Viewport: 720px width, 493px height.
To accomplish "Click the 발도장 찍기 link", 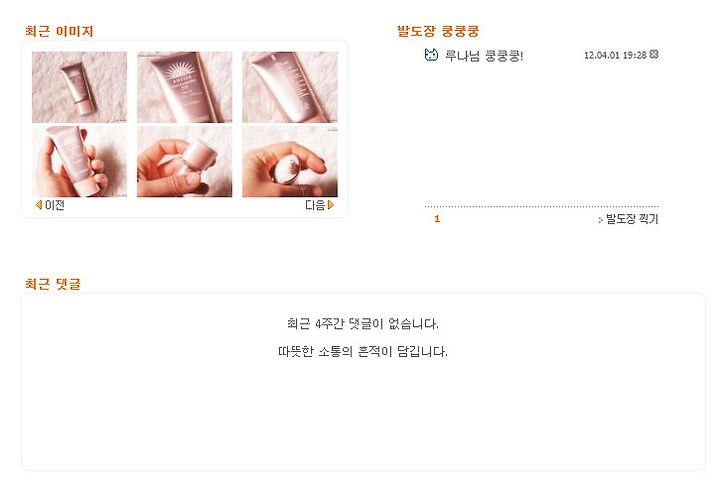I will [x=632, y=219].
